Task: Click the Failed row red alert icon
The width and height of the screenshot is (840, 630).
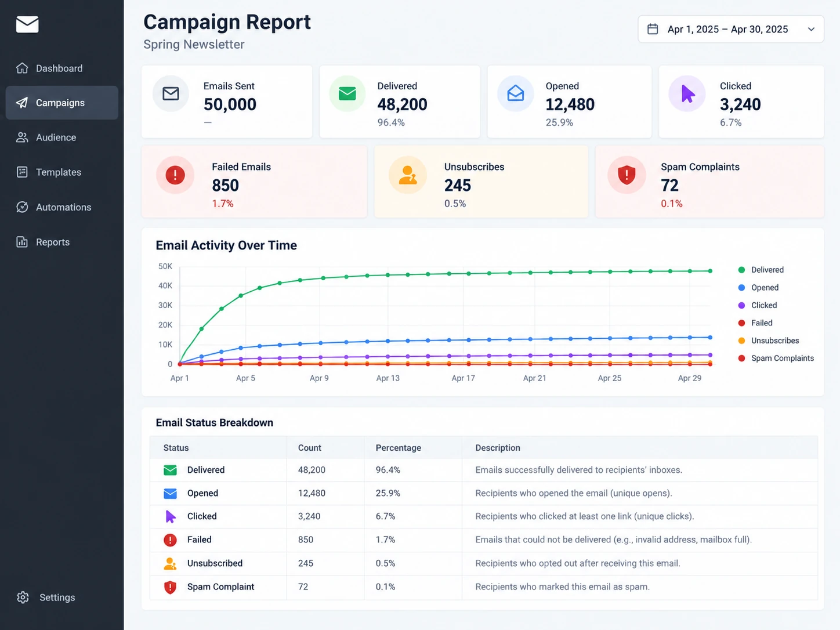Action: tap(170, 540)
